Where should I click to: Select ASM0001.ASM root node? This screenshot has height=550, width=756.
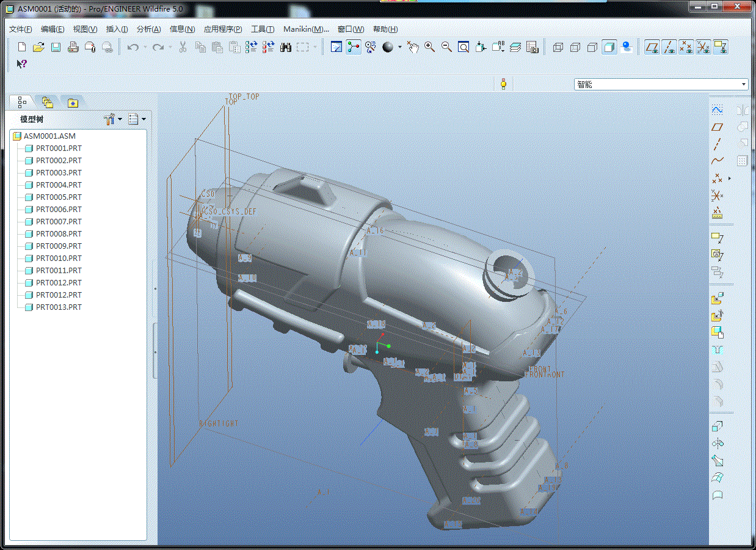point(49,136)
